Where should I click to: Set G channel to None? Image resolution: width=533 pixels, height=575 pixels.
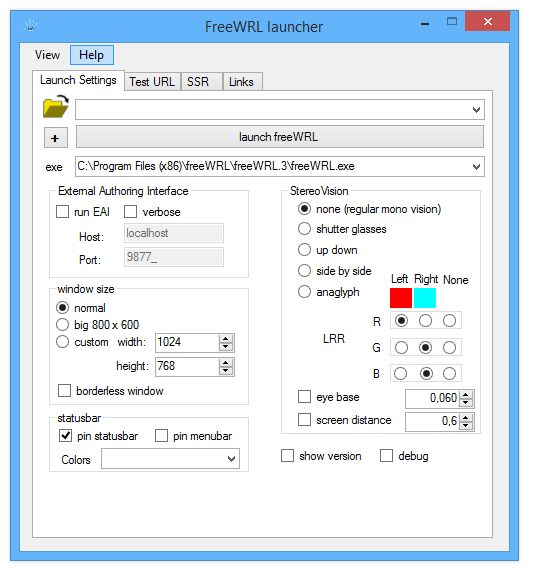coord(449,347)
